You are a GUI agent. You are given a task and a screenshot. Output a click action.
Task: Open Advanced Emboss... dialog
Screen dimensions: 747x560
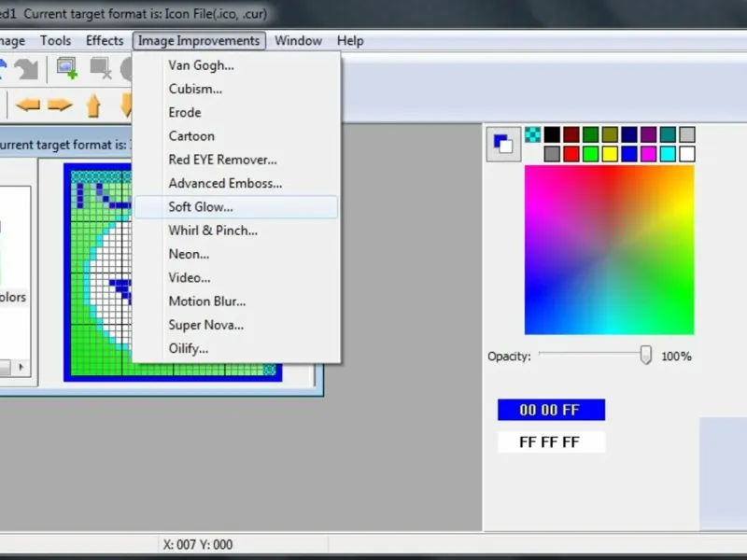pos(236,183)
